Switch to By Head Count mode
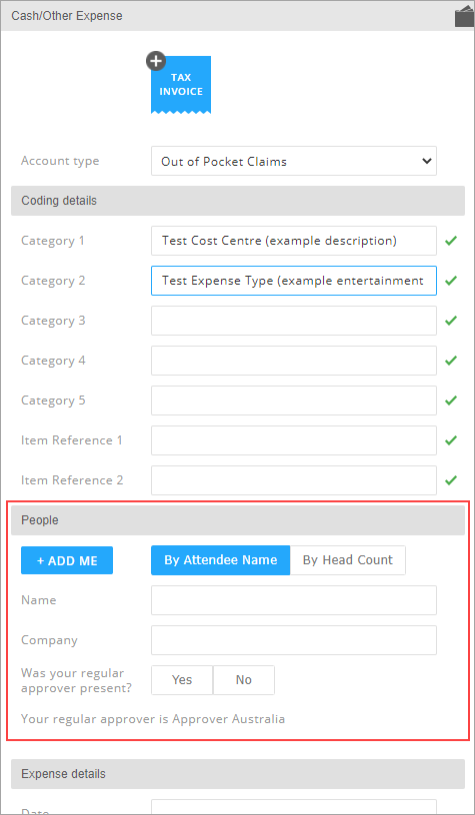Screen dimensions: 475x815 [348, 560]
